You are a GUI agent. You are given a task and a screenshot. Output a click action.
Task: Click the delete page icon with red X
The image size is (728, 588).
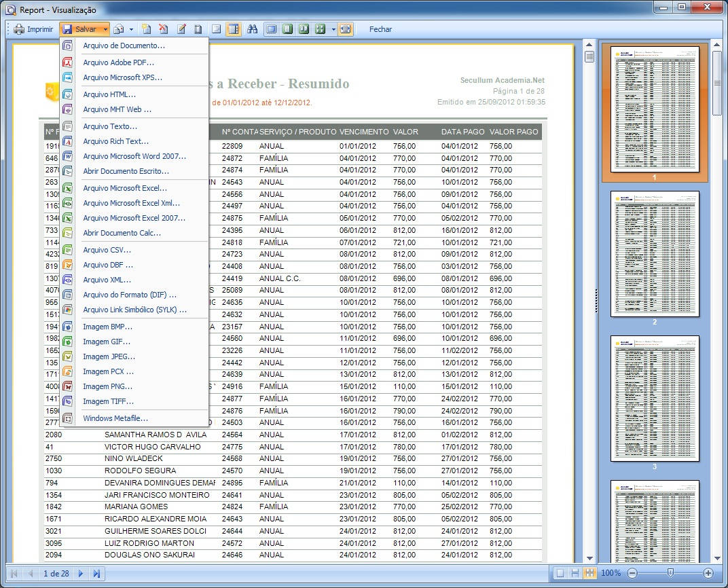(x=164, y=29)
